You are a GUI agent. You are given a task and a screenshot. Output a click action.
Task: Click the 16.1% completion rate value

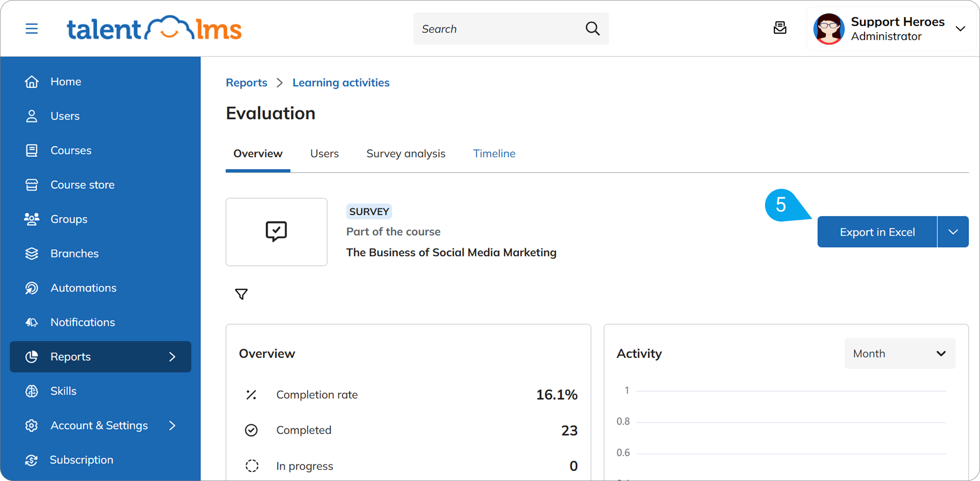click(556, 395)
